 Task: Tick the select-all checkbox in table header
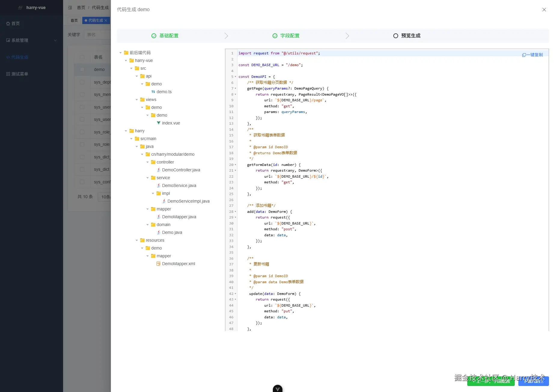tap(82, 57)
